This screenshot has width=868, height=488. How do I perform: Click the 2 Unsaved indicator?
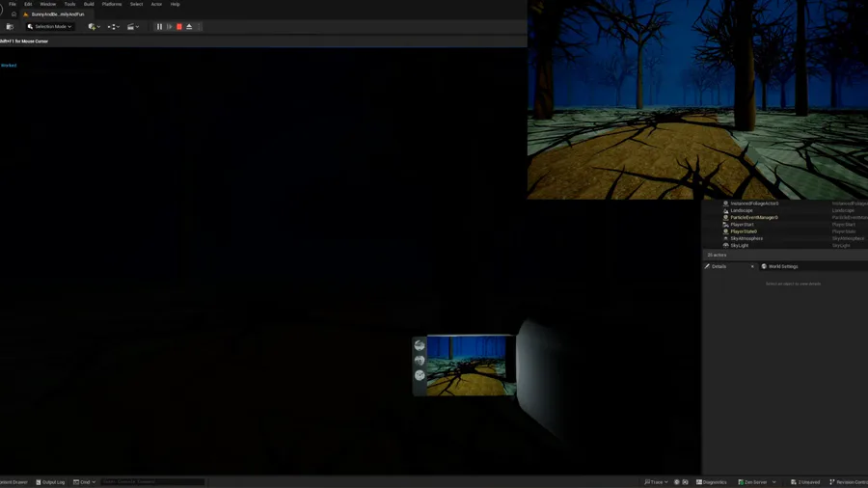805,482
